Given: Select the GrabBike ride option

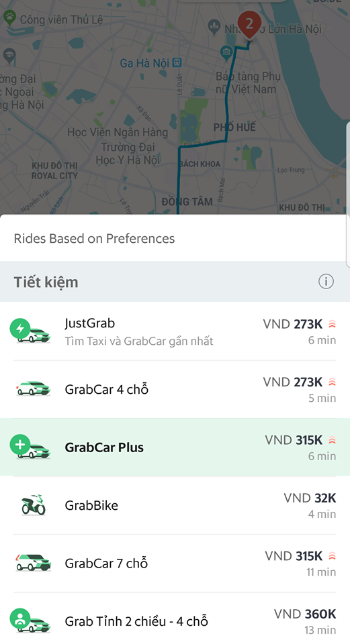Looking at the screenshot, I should click(x=175, y=505).
